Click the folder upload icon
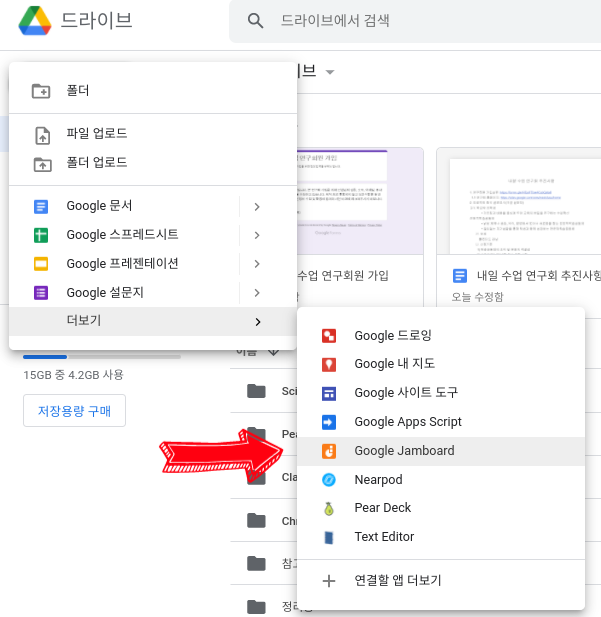This screenshot has height=617, width=601. (x=42, y=164)
